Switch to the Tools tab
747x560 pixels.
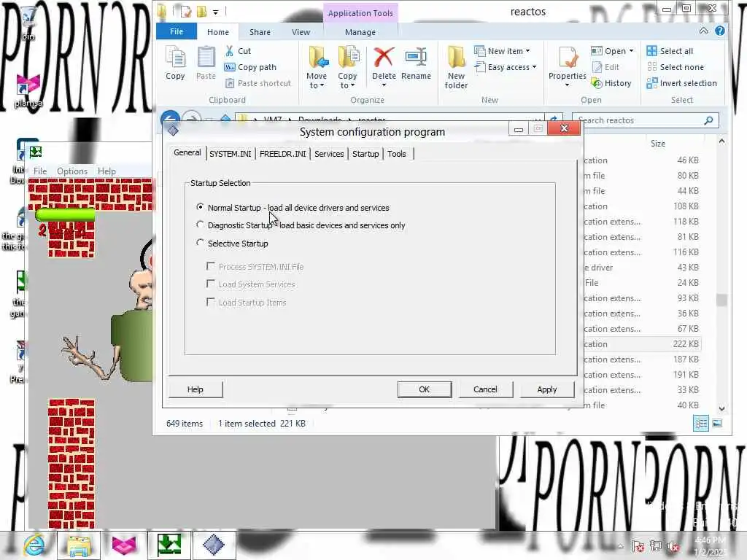[396, 154]
